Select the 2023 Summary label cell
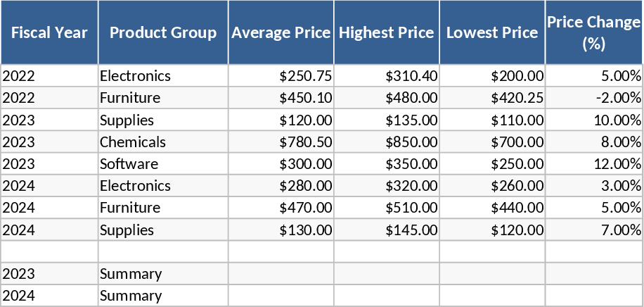Viewport: 644px width, 307px height. pos(163,273)
